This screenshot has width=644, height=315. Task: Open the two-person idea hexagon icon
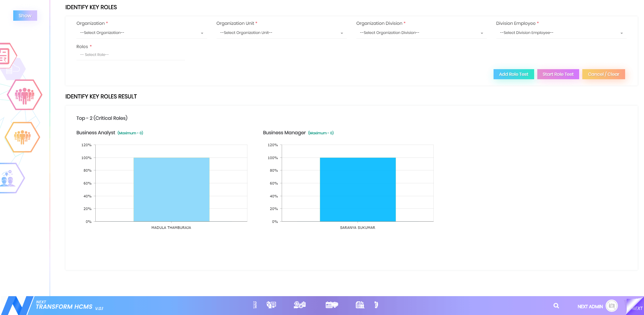coord(9,178)
